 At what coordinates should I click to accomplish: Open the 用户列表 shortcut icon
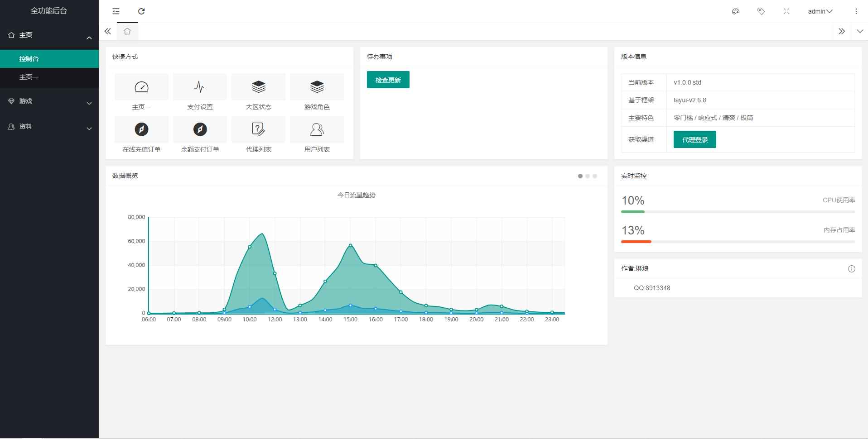317,130
